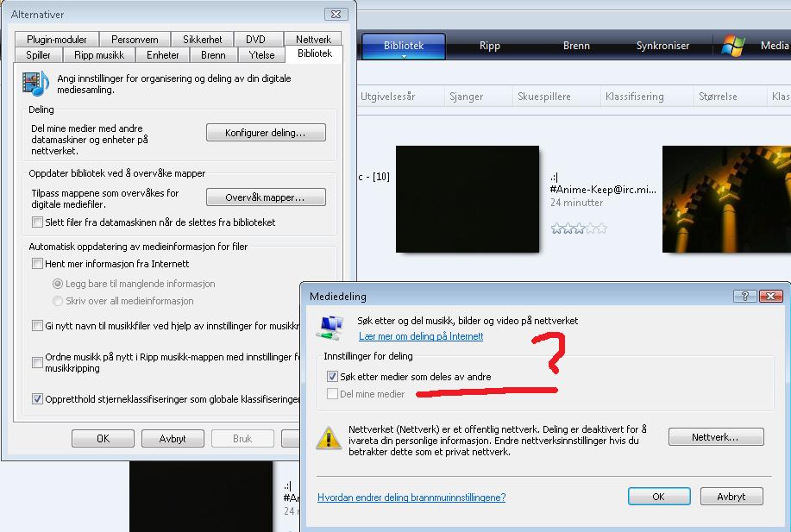Enable Slett filer fra datamaskinen checkbox

pos(37,222)
